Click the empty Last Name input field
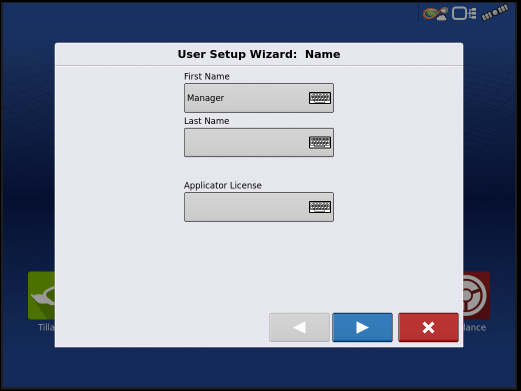 259,142
